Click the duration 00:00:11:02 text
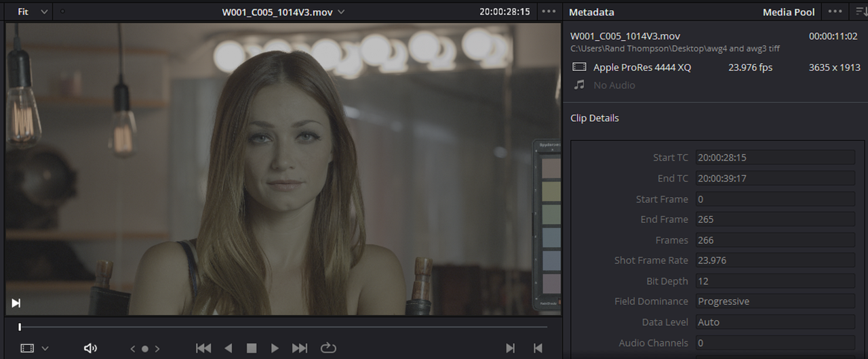The height and width of the screenshot is (359, 868). (834, 36)
